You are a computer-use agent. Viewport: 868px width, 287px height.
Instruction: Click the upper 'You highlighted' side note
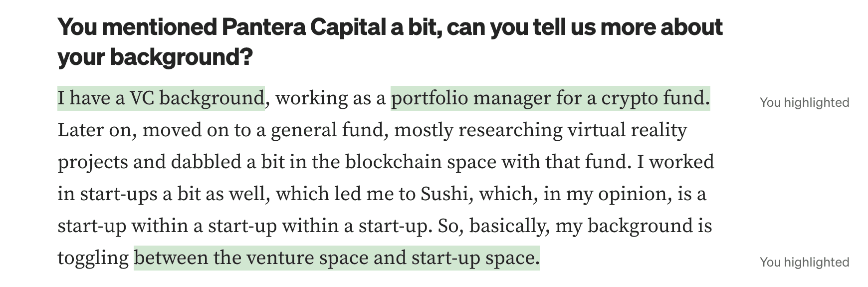[804, 102]
